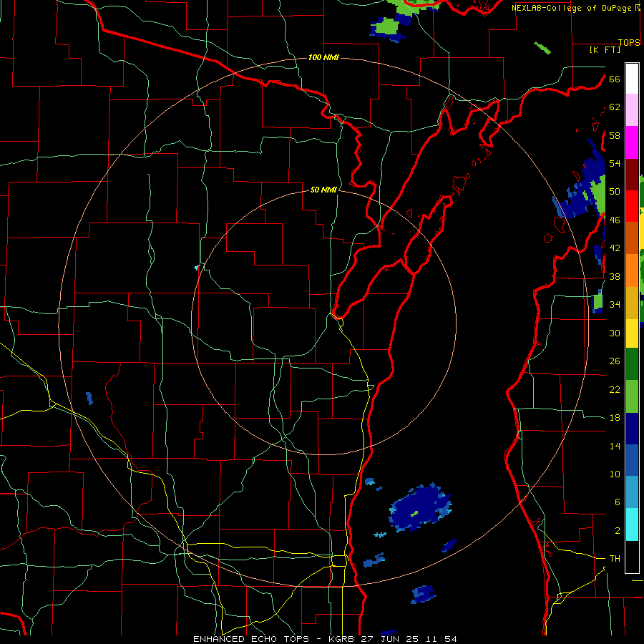The height and width of the screenshot is (644, 644).
Task: Click the '30' legend value
Action: [x=615, y=333]
